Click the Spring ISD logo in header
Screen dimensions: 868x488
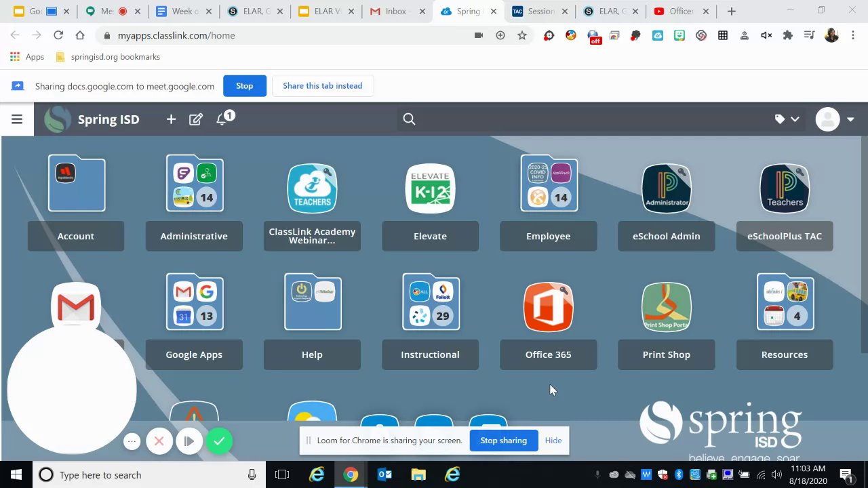(x=58, y=119)
